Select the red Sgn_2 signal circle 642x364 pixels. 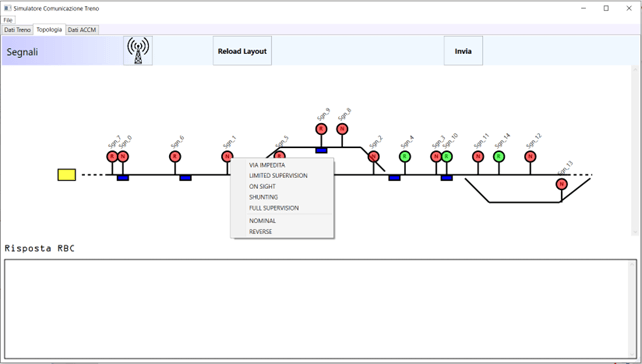tap(373, 156)
